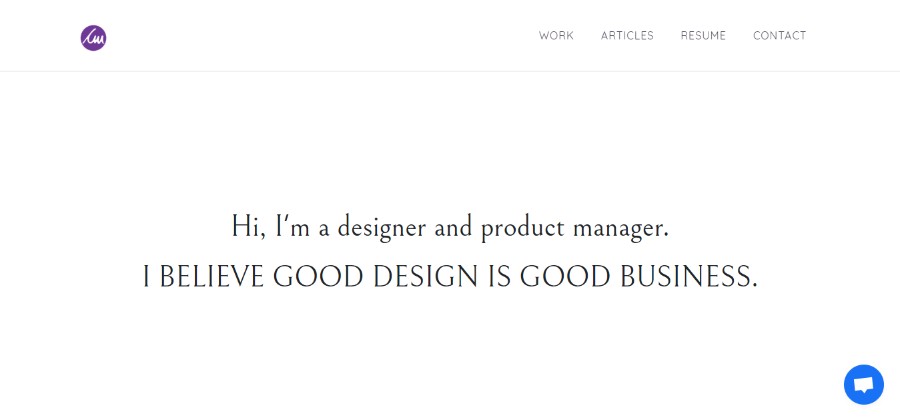Open the blue chat bubble widget
This screenshot has height=418, width=900.
pyautogui.click(x=863, y=385)
